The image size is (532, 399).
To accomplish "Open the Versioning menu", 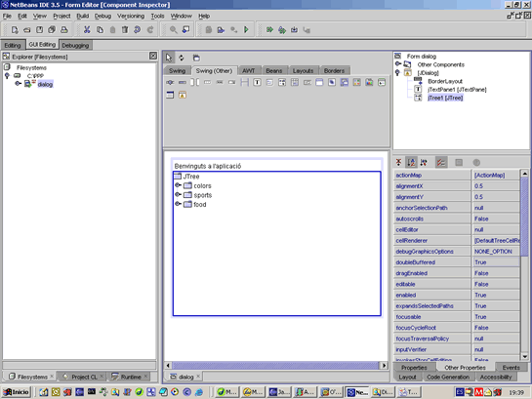I will click(131, 16).
